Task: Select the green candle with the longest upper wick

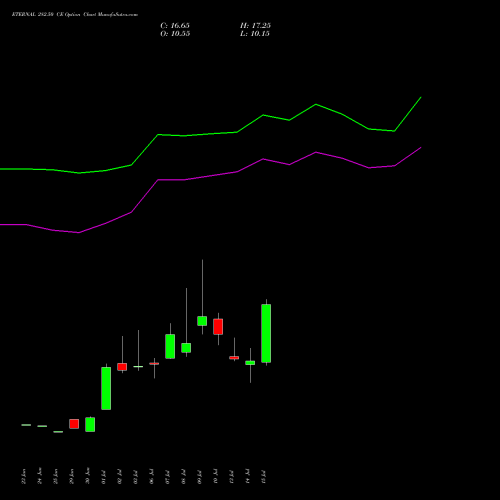Action: coord(202,321)
